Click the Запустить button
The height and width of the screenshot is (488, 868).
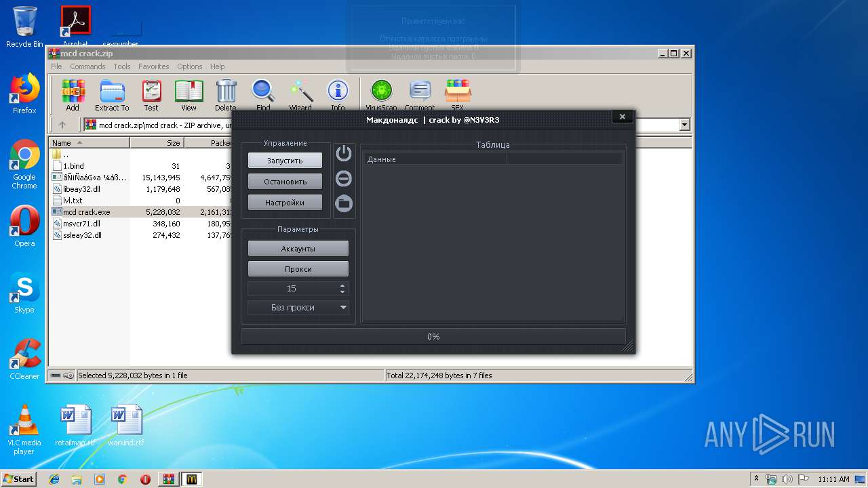285,161
